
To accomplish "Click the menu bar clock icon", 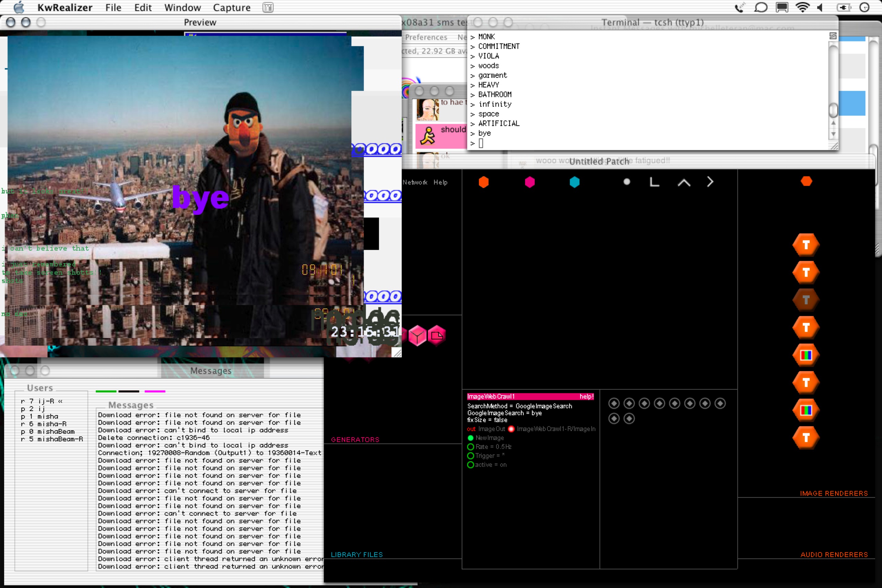I will coord(864,8).
